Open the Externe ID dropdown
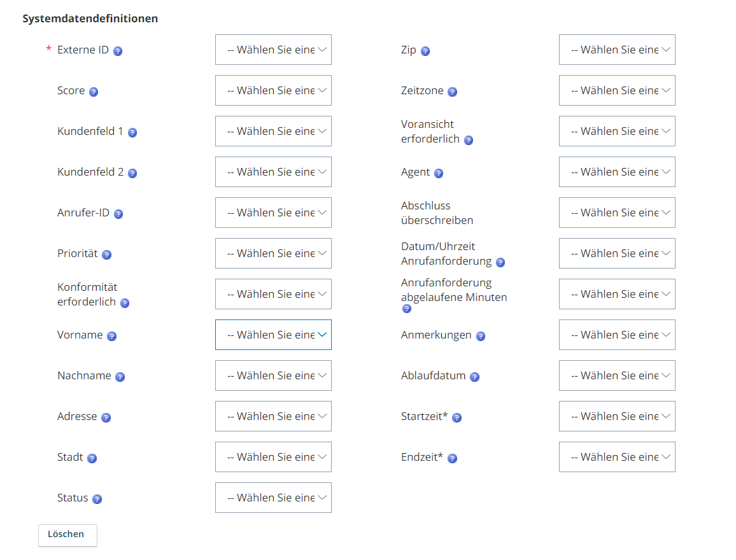736x560 pixels. click(x=273, y=50)
